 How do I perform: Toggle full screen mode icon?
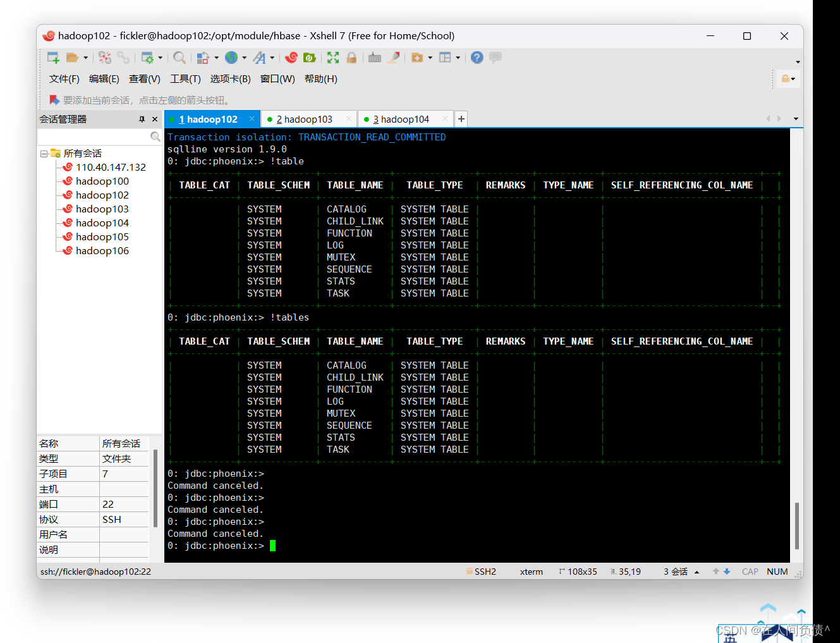click(333, 58)
